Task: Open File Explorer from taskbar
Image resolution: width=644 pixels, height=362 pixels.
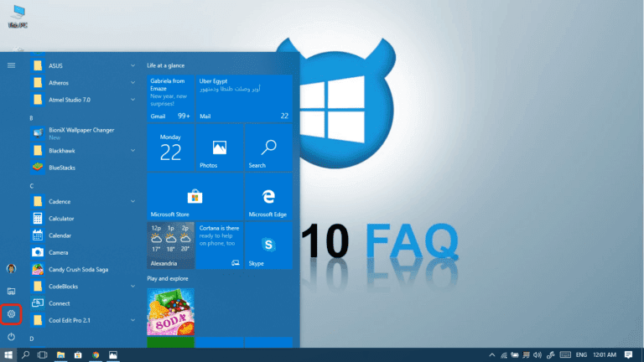Action: [60, 355]
